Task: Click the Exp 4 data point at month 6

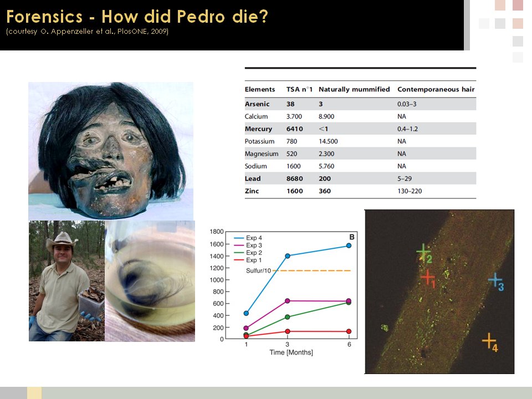Action: [x=349, y=245]
